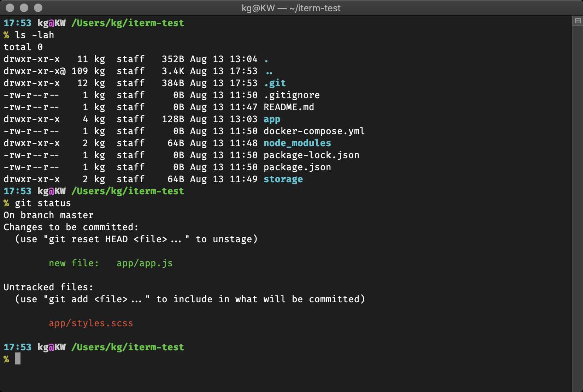583x392 pixels.
Task: Click the red close traffic light button
Action: tap(10, 7)
